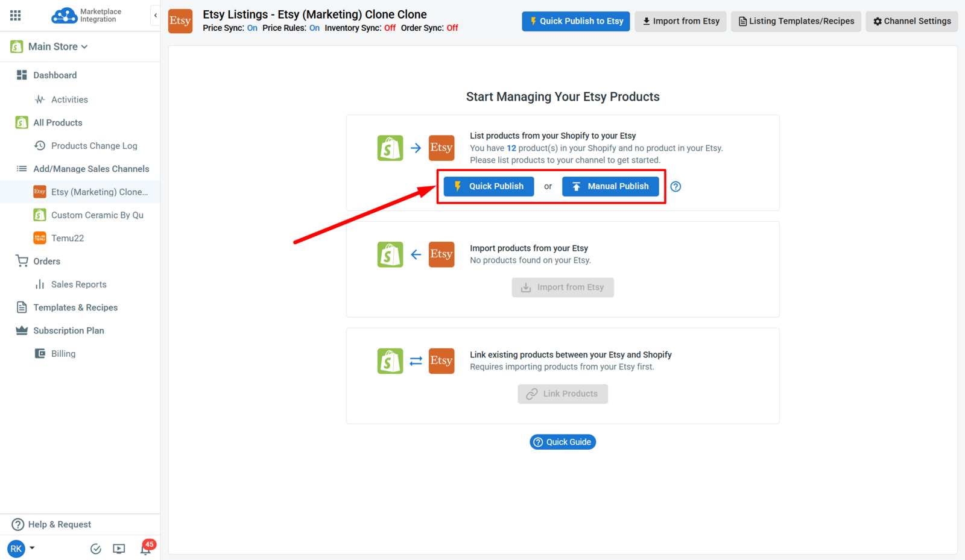Click the text "No products found on your Etsy."
The width and height of the screenshot is (965, 560).
[531, 260]
